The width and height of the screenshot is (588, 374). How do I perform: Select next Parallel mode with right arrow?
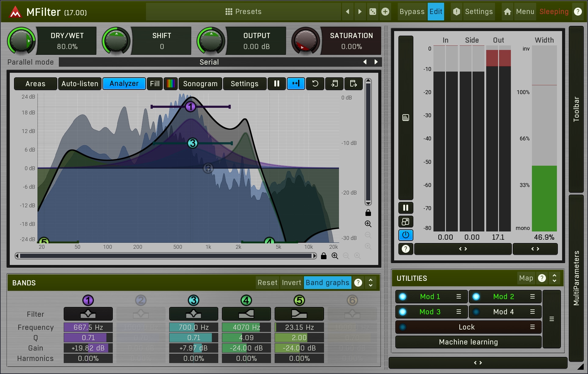[376, 62]
